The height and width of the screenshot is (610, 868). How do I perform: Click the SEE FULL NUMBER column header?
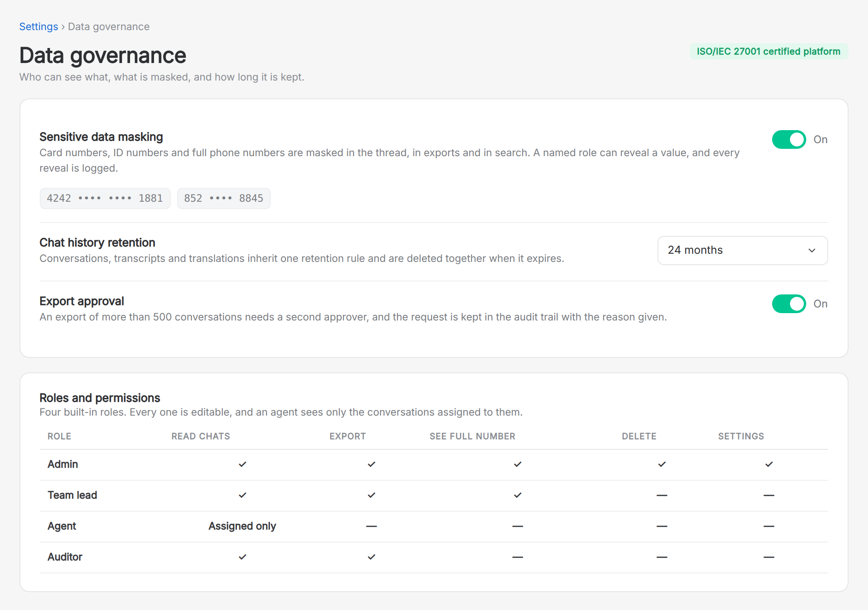click(x=473, y=436)
